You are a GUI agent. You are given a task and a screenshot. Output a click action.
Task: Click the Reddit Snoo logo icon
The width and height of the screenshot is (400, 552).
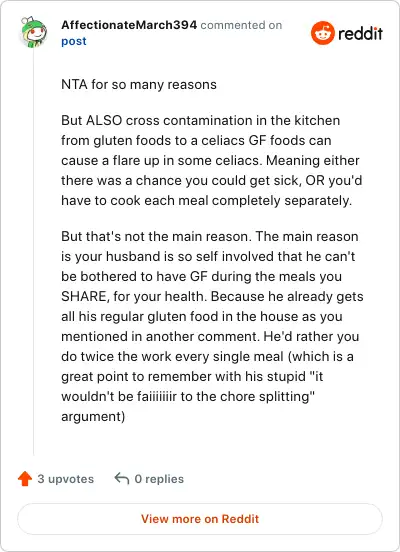(323, 33)
